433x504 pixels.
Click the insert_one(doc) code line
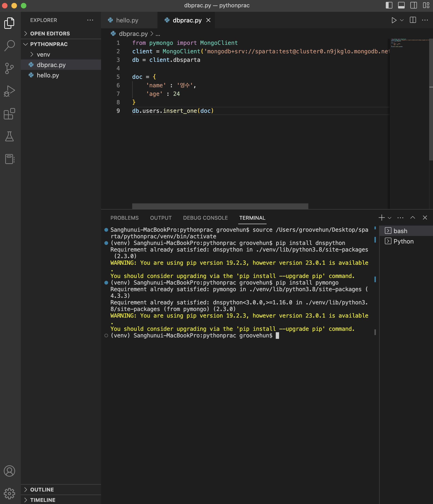pos(173,111)
